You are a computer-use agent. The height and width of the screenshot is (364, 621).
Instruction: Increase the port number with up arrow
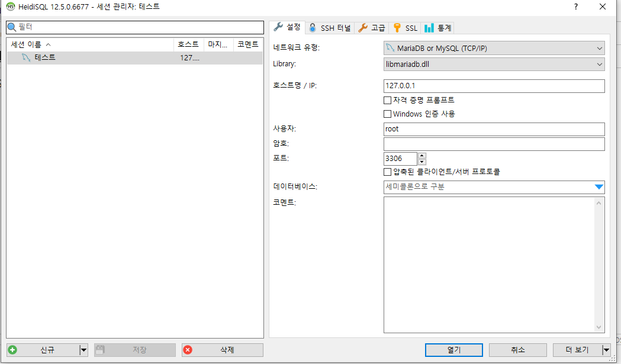click(421, 156)
